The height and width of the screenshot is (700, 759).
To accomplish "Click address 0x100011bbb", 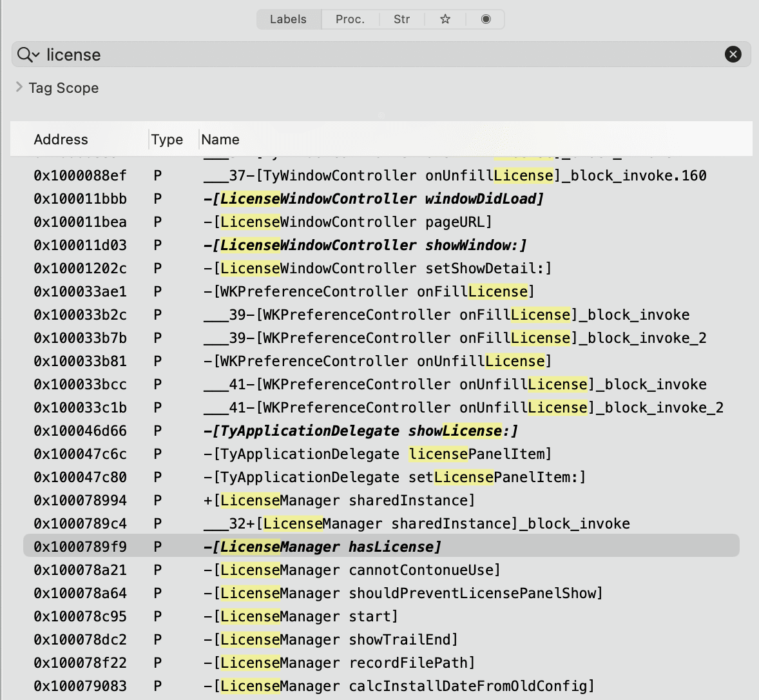I will click(81, 199).
